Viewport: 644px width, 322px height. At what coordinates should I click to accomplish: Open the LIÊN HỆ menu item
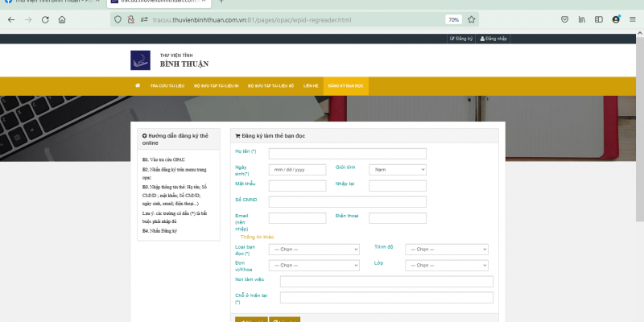tap(311, 86)
